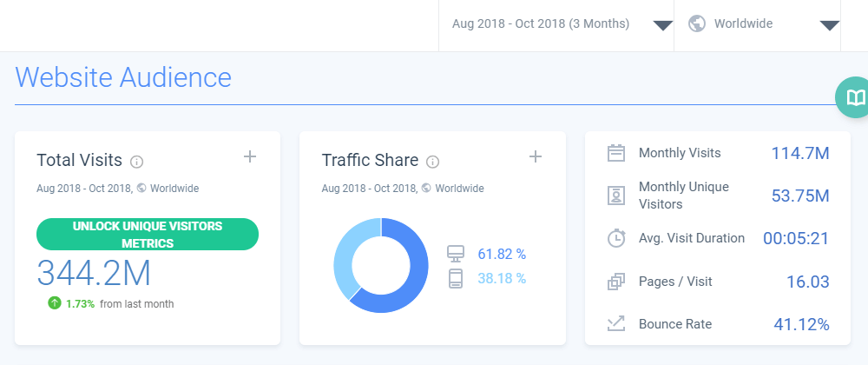Click the Total Visits card title
The width and height of the screenshot is (868, 365).
point(79,160)
